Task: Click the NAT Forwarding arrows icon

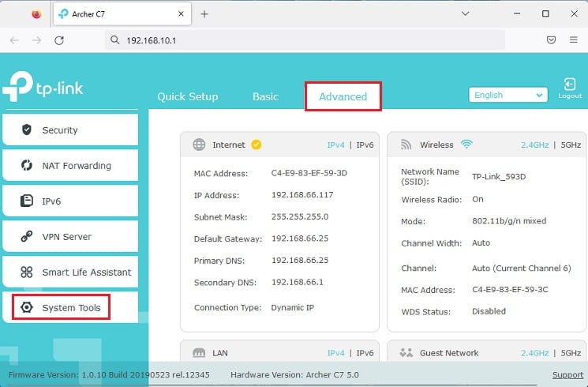Action: coord(27,165)
